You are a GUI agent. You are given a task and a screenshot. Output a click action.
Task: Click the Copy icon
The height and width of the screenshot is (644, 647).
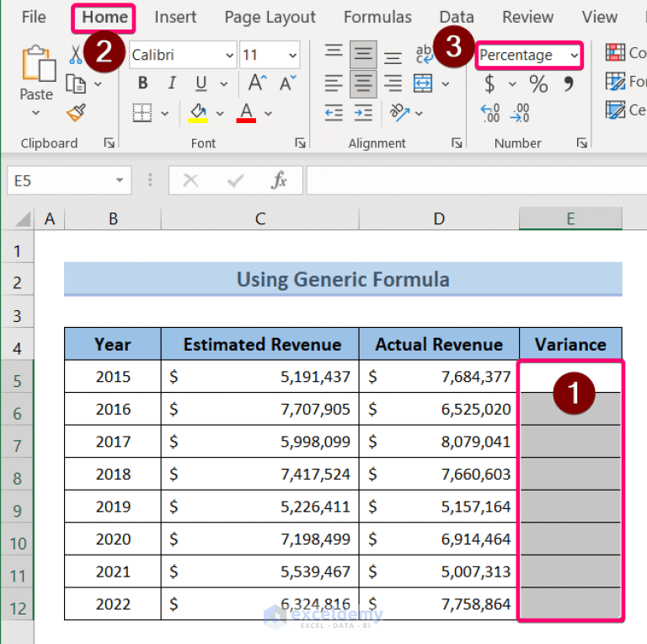(x=76, y=84)
